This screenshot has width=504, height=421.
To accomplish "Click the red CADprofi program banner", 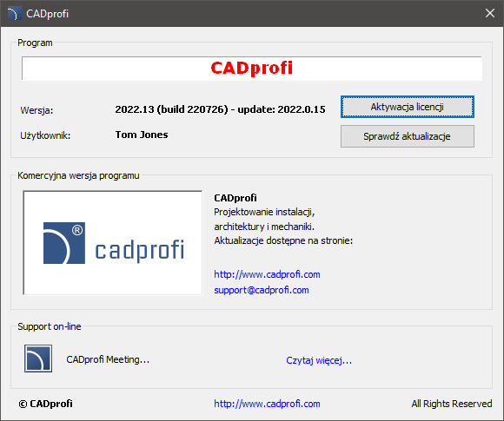I will pos(252,68).
